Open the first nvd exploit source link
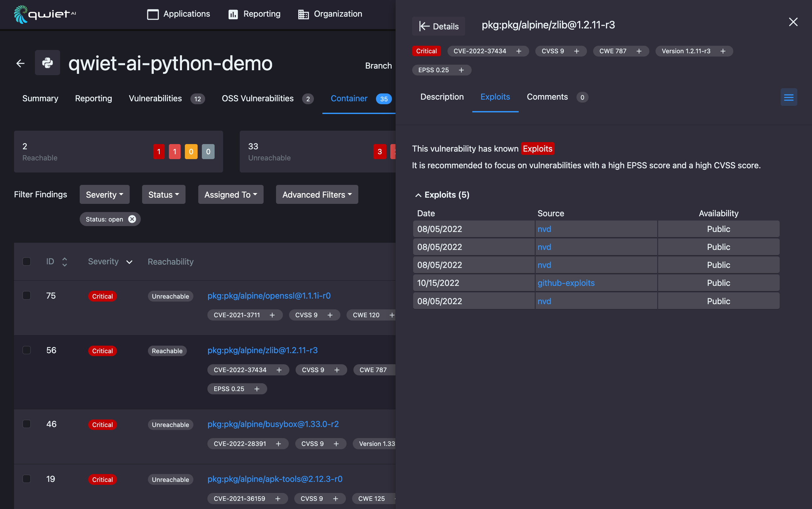Image resolution: width=812 pixels, height=509 pixels. coord(544,229)
